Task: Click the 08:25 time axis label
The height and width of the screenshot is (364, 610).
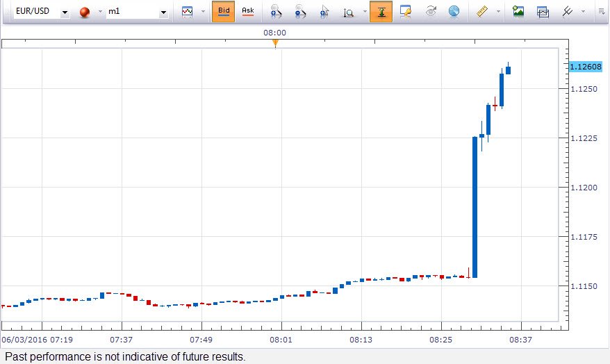Action: point(440,340)
